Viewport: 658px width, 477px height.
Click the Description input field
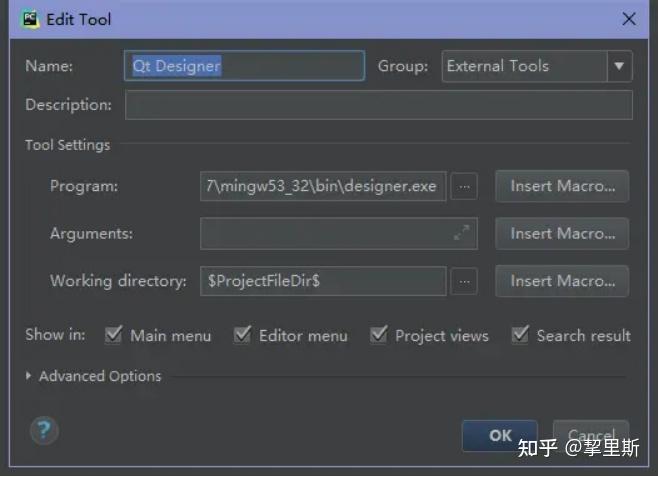(379, 105)
